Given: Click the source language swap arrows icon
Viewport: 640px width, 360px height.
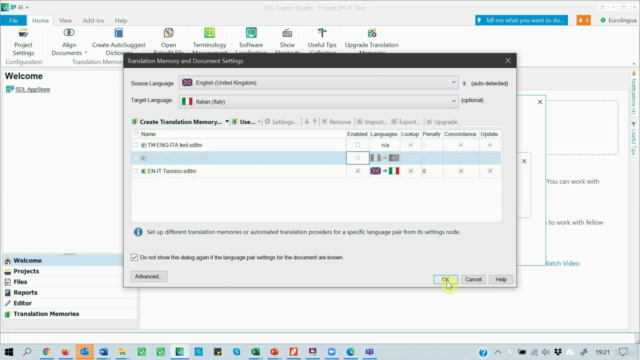Looking at the screenshot, I should [x=464, y=83].
